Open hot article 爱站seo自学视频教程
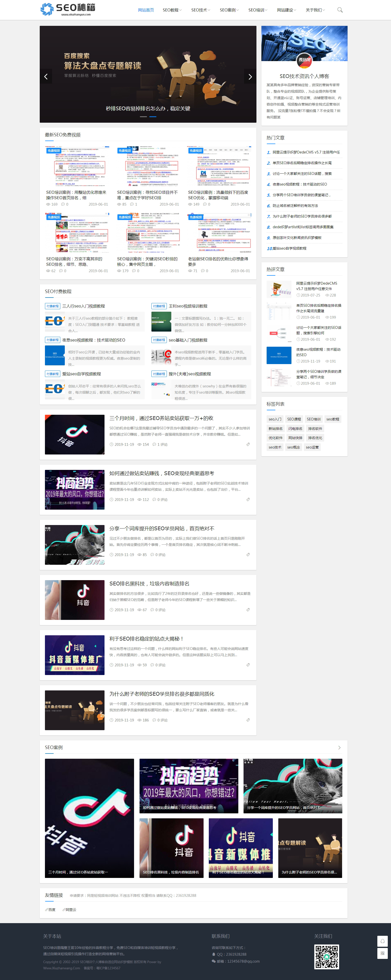This screenshot has width=391, height=980. [289, 248]
